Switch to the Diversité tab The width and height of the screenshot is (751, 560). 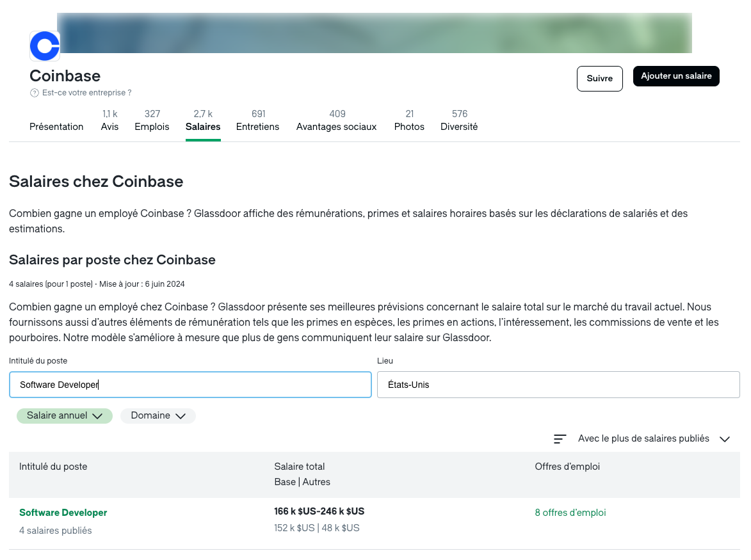[x=459, y=120]
